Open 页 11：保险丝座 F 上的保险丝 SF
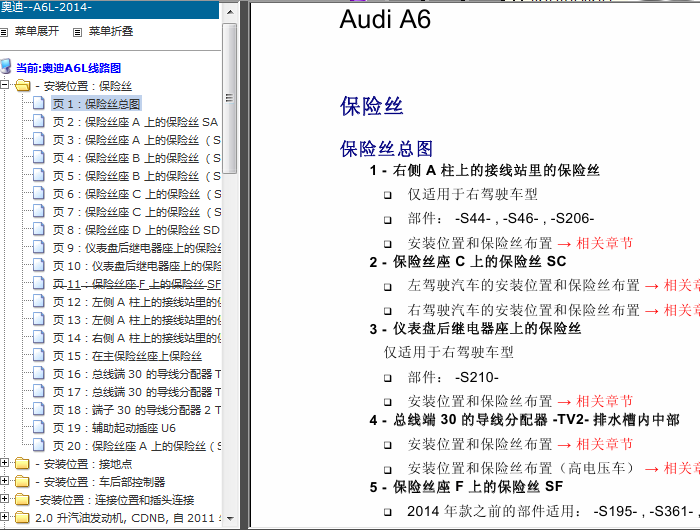 coord(136,284)
